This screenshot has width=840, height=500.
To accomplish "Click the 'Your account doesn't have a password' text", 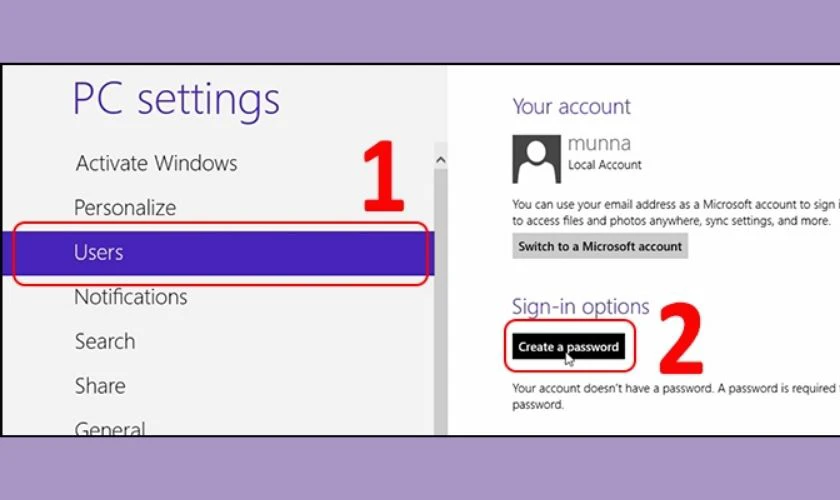I will click(x=676, y=396).
